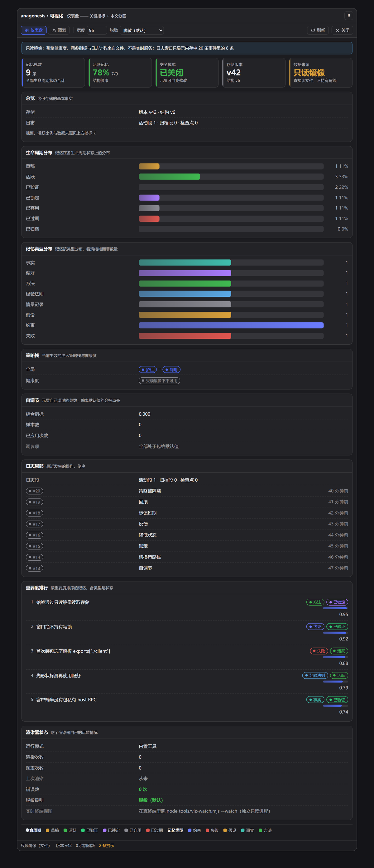Select log entry #20 badge
The width and height of the screenshot is (374, 868).
(x=35, y=491)
